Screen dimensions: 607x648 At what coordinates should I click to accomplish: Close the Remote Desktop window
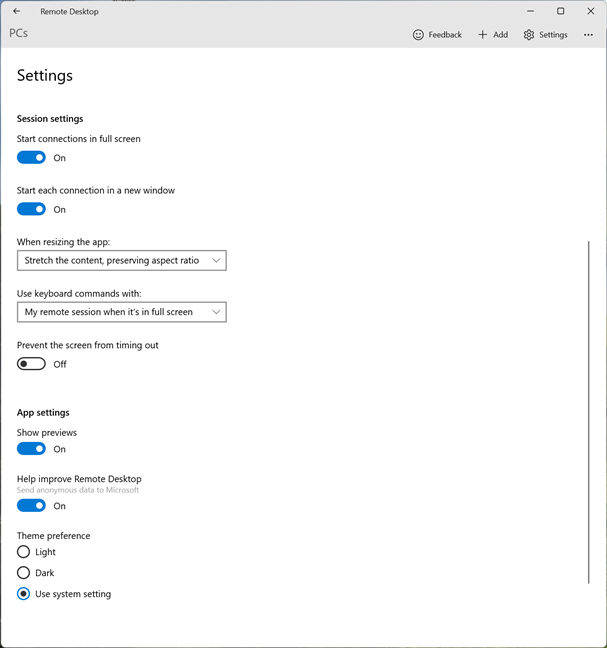(x=588, y=11)
